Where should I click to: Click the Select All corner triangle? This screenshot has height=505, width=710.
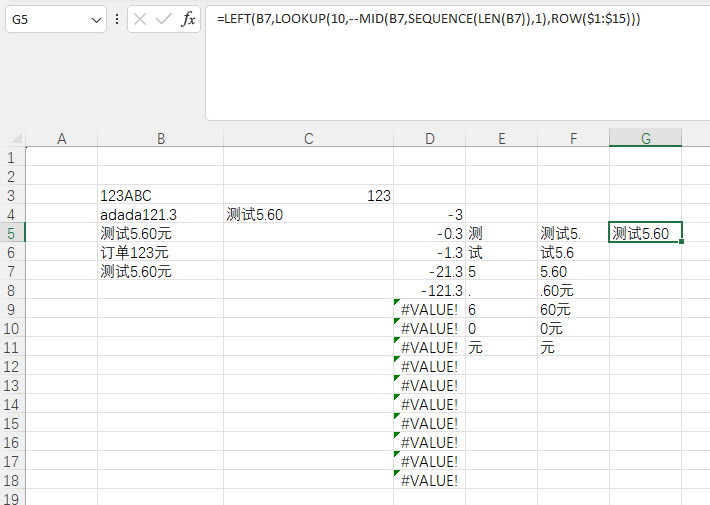pyautogui.click(x=16, y=138)
